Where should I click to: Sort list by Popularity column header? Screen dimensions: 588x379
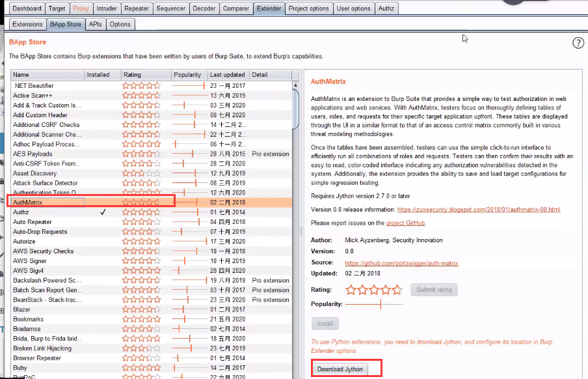point(187,75)
